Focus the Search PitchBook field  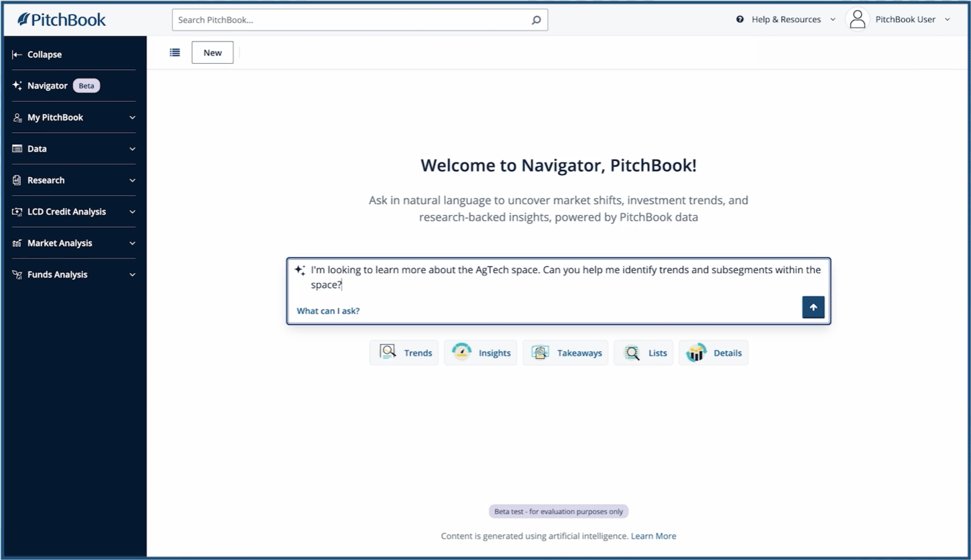[359, 20]
